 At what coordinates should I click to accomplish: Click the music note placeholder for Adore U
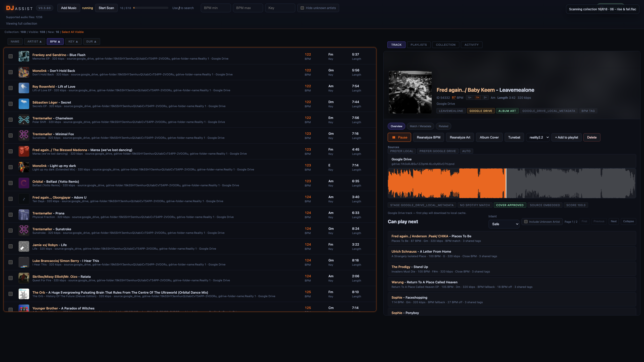(24, 199)
